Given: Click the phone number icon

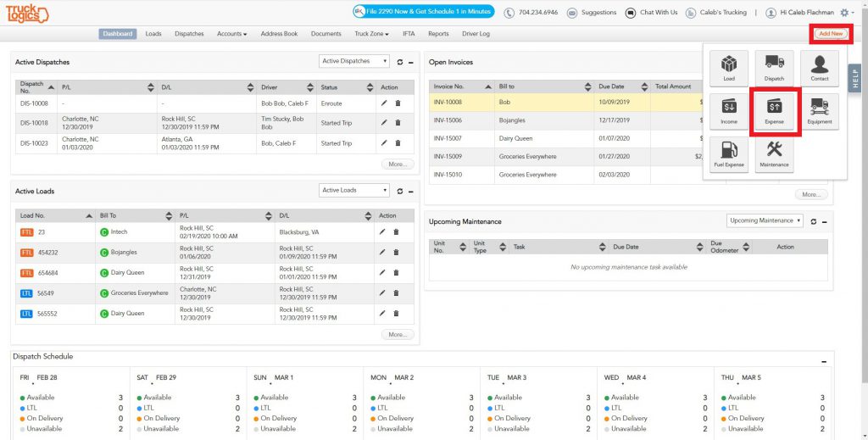Looking at the screenshot, I should tap(509, 13).
